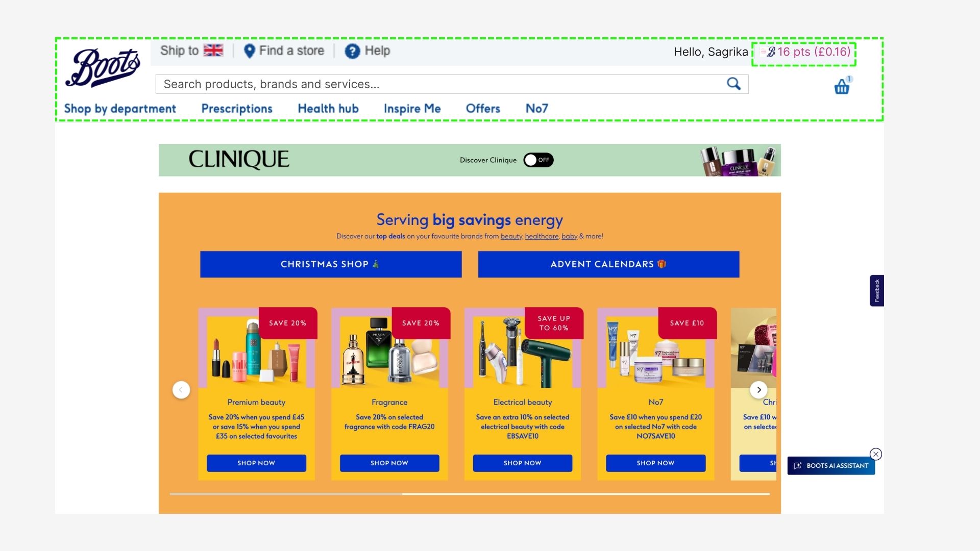Image resolution: width=980 pixels, height=551 pixels.
Task: Open the shopping basket
Action: 842,87
